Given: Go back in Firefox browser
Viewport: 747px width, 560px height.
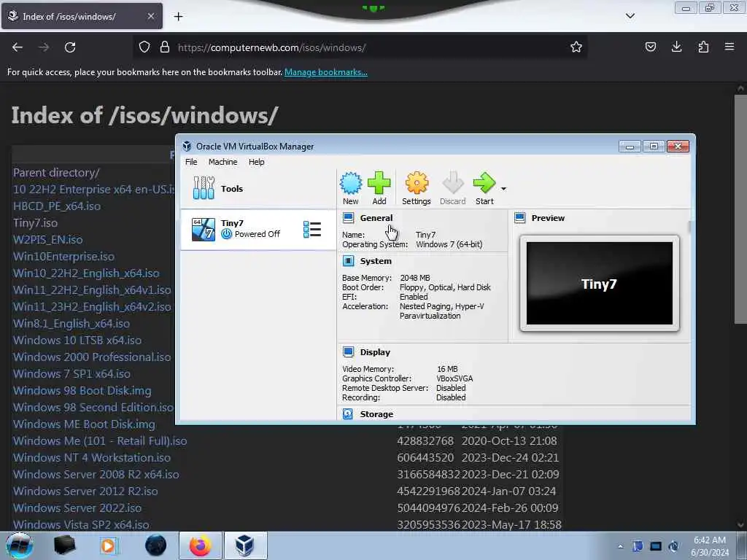Looking at the screenshot, I should pyautogui.click(x=18, y=47).
